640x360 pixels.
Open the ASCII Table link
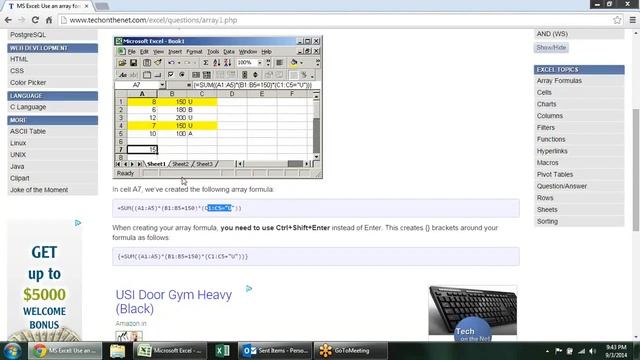pyautogui.click(x=28, y=131)
